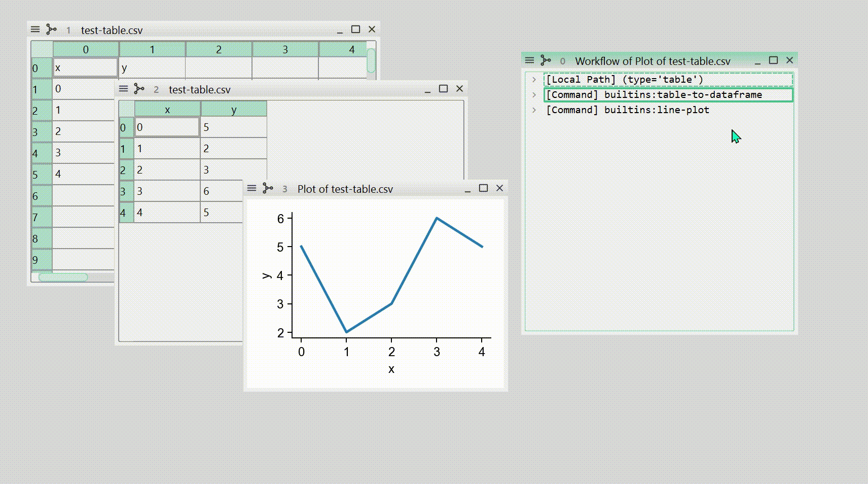This screenshot has height=484, width=868.
Task: Select column header 3 in window 1 table
Action: coord(285,49)
